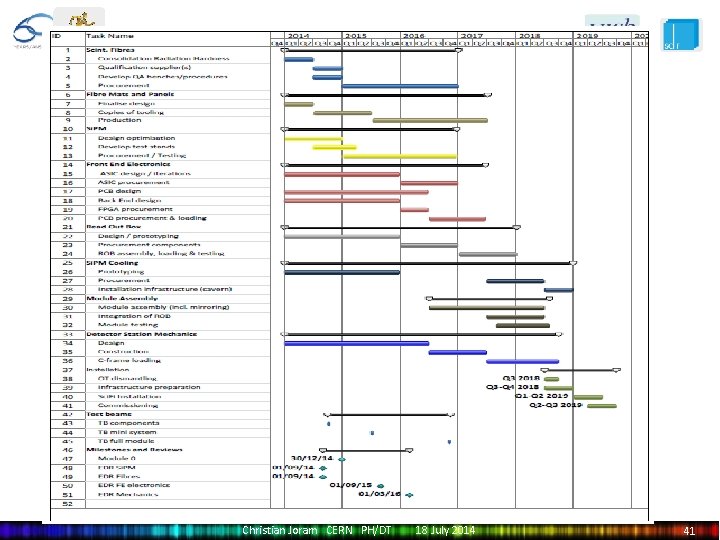The image size is (720, 540).
Task: Select the 'Integration of ROB' task name
Action: [x=134, y=316]
